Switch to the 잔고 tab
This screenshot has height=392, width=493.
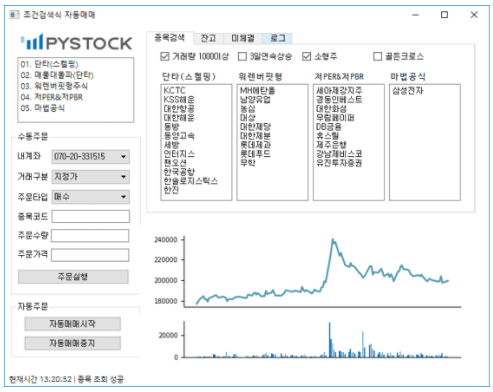(208, 38)
